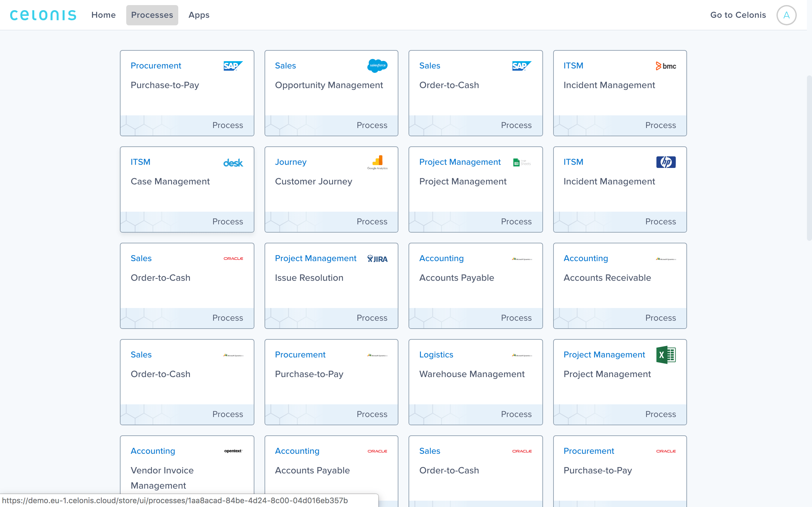Click the Salesforce logo on Opportunity Management
The image size is (812, 507).
coord(377,66)
